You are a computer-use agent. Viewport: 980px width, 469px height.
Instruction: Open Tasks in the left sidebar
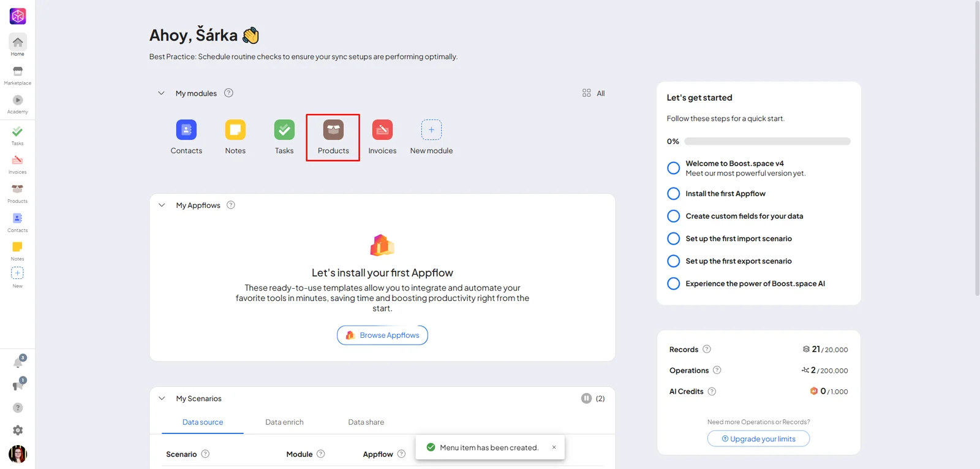[18, 135]
